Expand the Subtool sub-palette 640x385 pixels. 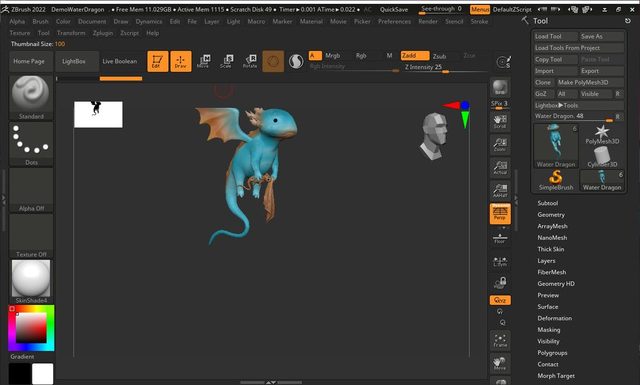[x=547, y=203]
